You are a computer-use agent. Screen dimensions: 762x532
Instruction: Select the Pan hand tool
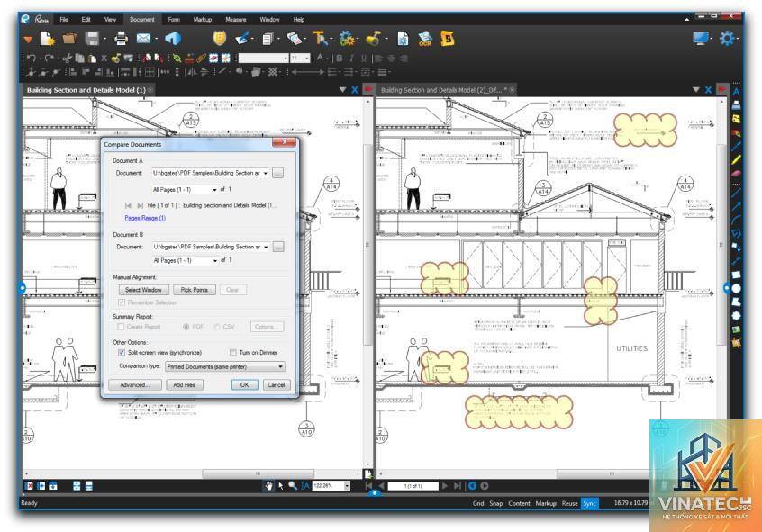268,486
